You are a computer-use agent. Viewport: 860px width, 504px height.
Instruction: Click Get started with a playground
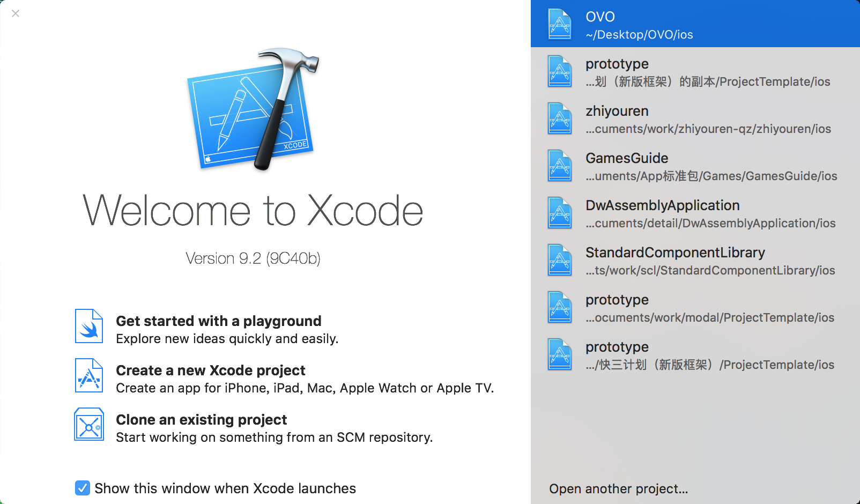coord(218,321)
